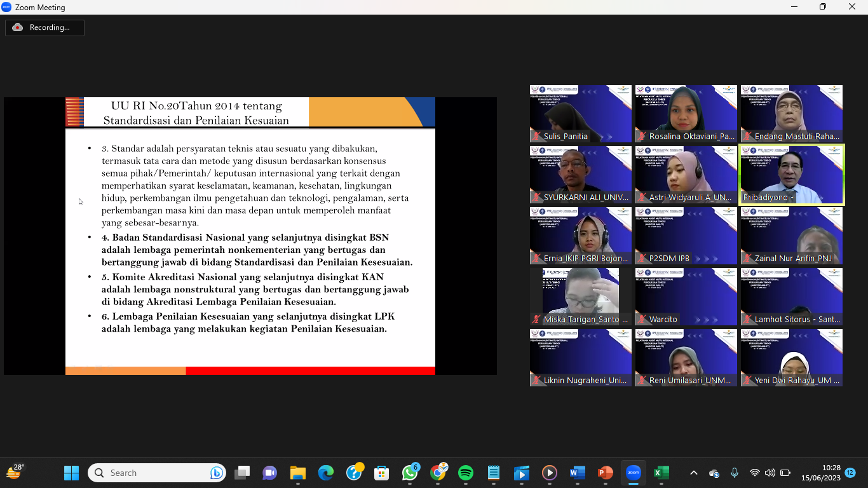Click the Zoom taskbar icon

click(633, 473)
